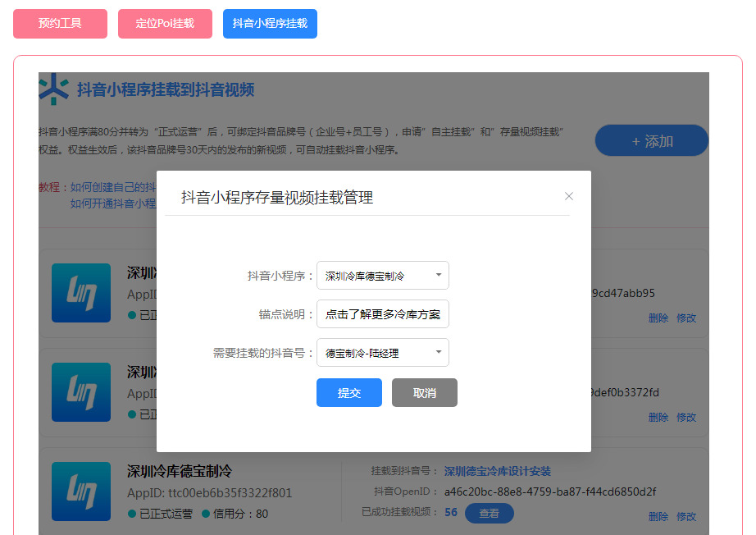The width and height of the screenshot is (756, 535).
Task: Switch to 定位Poi挂载 tab
Action: [165, 24]
